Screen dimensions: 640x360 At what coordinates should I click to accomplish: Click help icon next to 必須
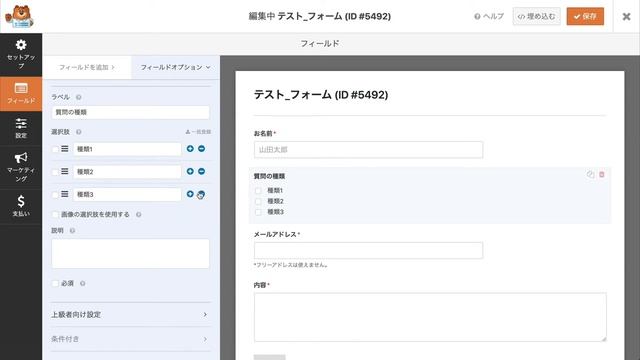(x=82, y=283)
